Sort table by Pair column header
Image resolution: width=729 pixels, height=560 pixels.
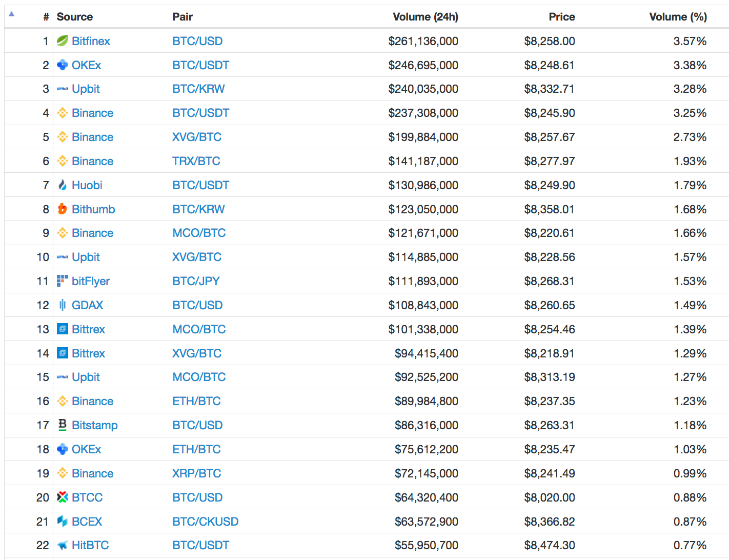click(x=183, y=17)
